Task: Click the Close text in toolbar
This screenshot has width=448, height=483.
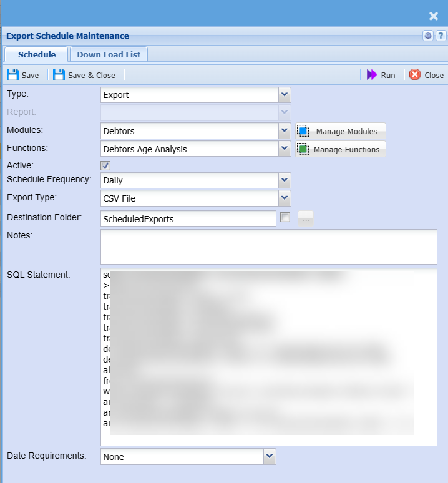Action: [x=434, y=75]
